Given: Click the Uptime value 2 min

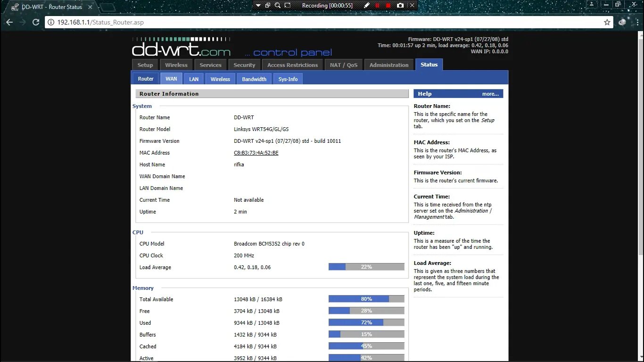Looking at the screenshot, I should tap(240, 212).
